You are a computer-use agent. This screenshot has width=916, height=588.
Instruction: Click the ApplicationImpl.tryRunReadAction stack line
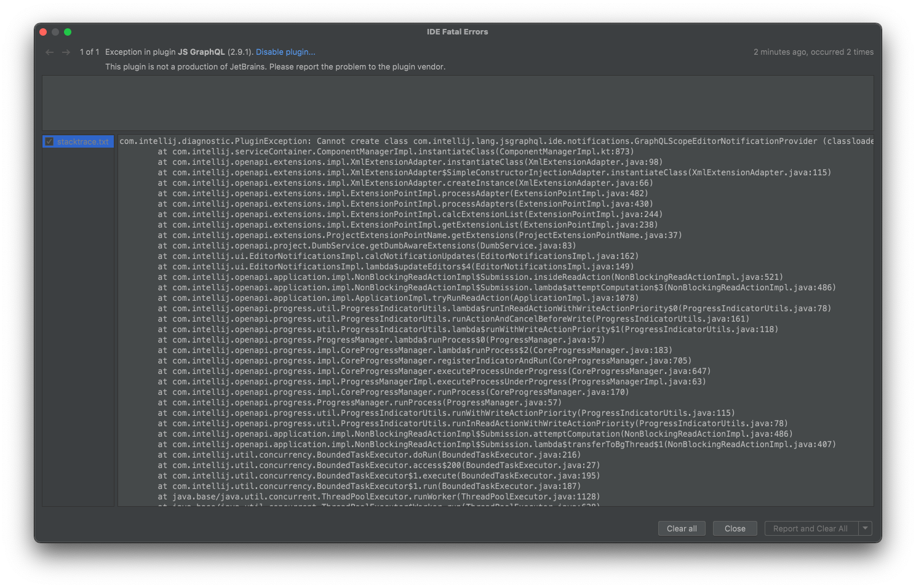(398, 298)
